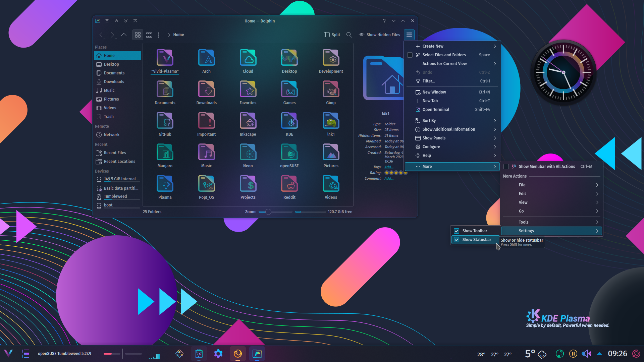Viewport: 644px width, 362px height.
Task: Go back in Dolphin navigation
Action: 101,35
